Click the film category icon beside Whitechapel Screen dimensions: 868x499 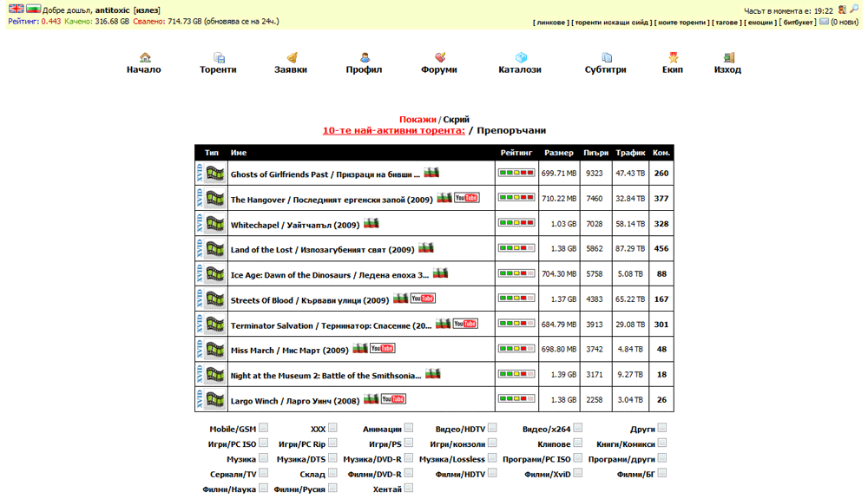(214, 224)
